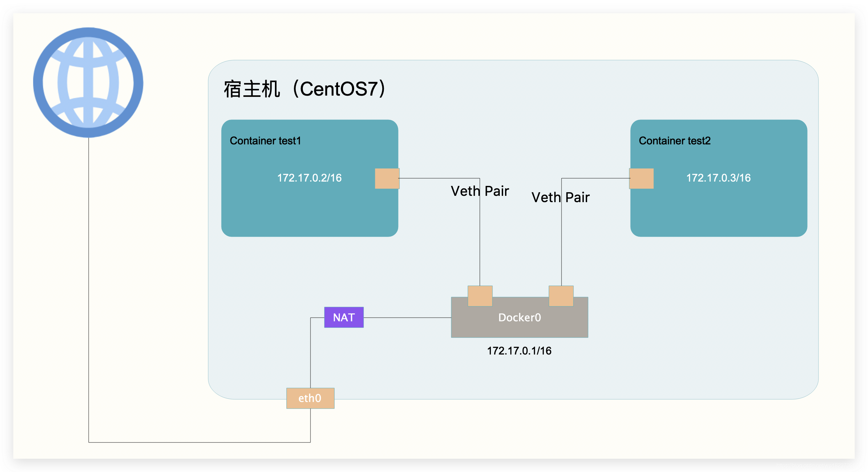Select Container test1's orange port square
This screenshot has height=472, width=868.
click(x=387, y=179)
